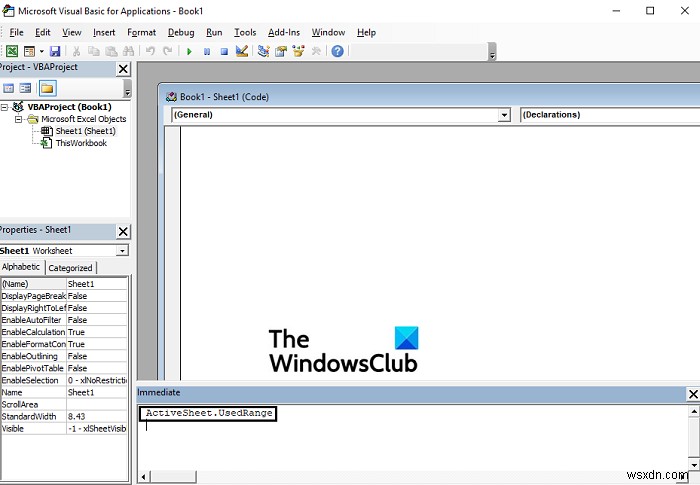
Task: Click the Undo arrow icon
Action: (x=150, y=51)
